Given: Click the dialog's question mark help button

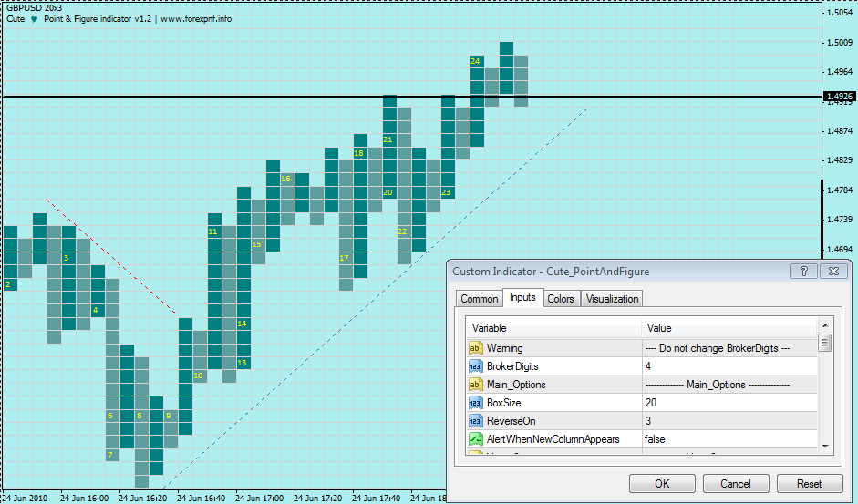Looking at the screenshot, I should pyautogui.click(x=802, y=271).
